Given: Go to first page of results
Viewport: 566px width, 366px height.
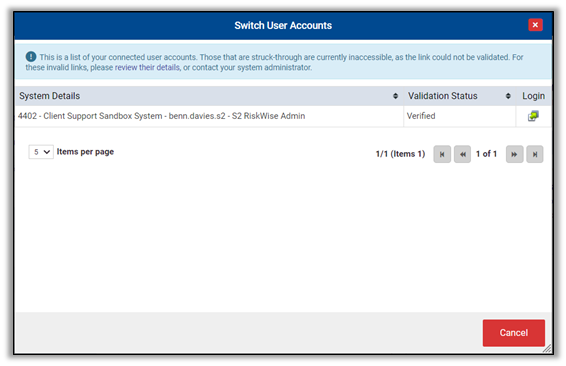Looking at the screenshot, I should [442, 154].
